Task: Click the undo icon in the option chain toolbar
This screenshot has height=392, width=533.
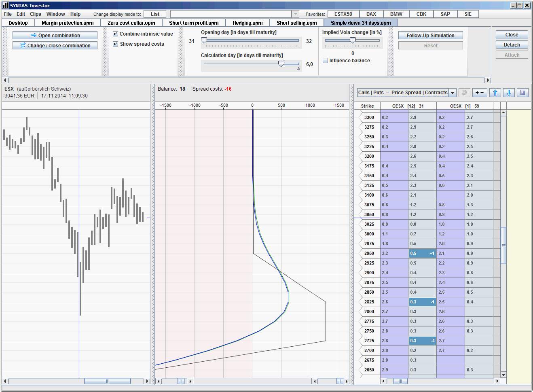Action: (464, 93)
